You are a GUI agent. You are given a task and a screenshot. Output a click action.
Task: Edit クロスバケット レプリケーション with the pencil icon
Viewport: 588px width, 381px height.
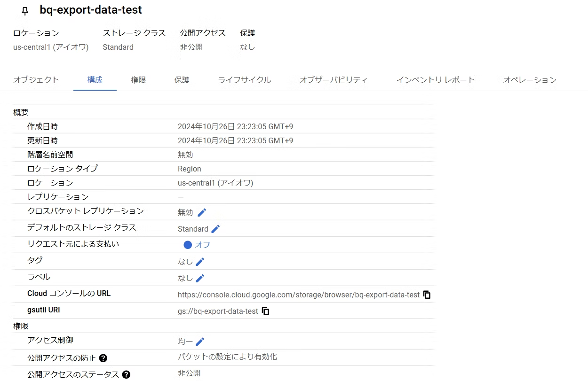(x=201, y=212)
